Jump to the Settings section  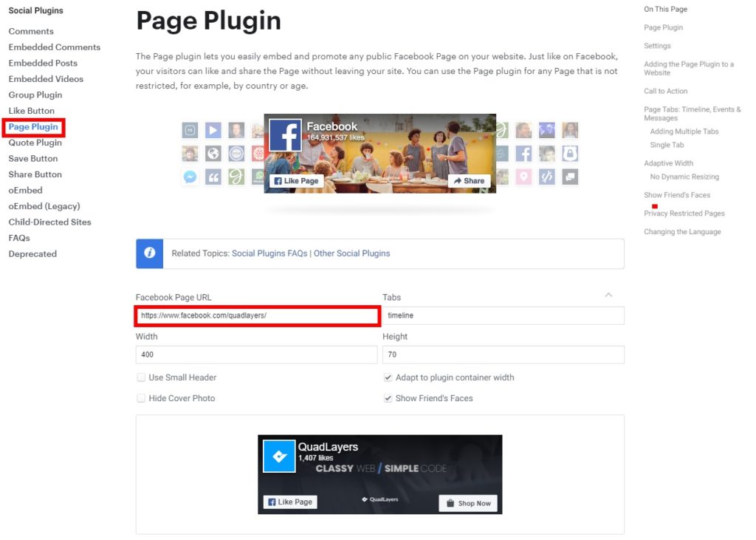click(657, 46)
